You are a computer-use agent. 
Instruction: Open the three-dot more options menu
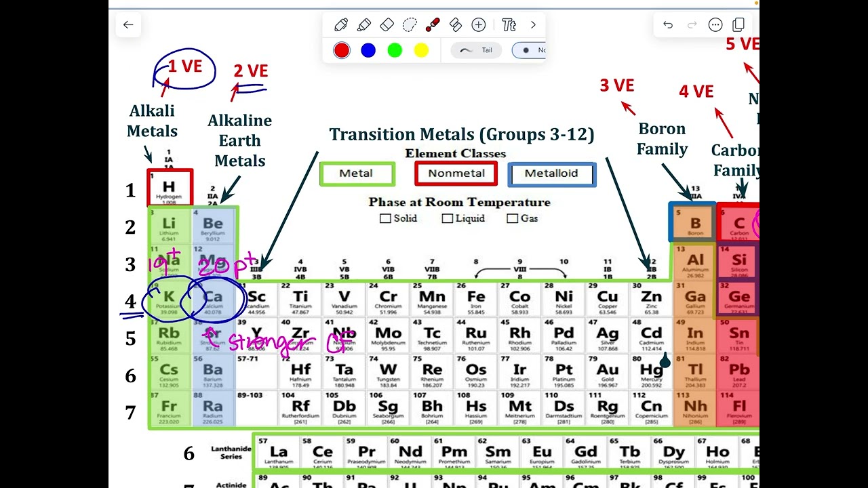(x=715, y=25)
